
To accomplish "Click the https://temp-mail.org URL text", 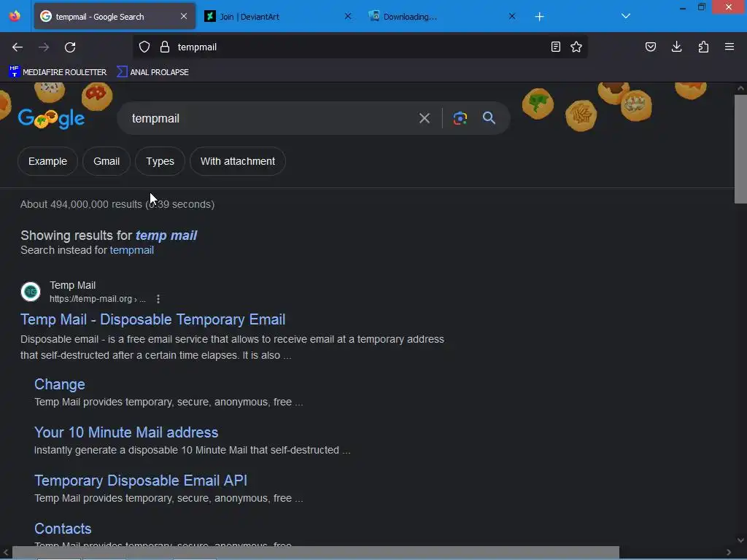I will 98,299.
